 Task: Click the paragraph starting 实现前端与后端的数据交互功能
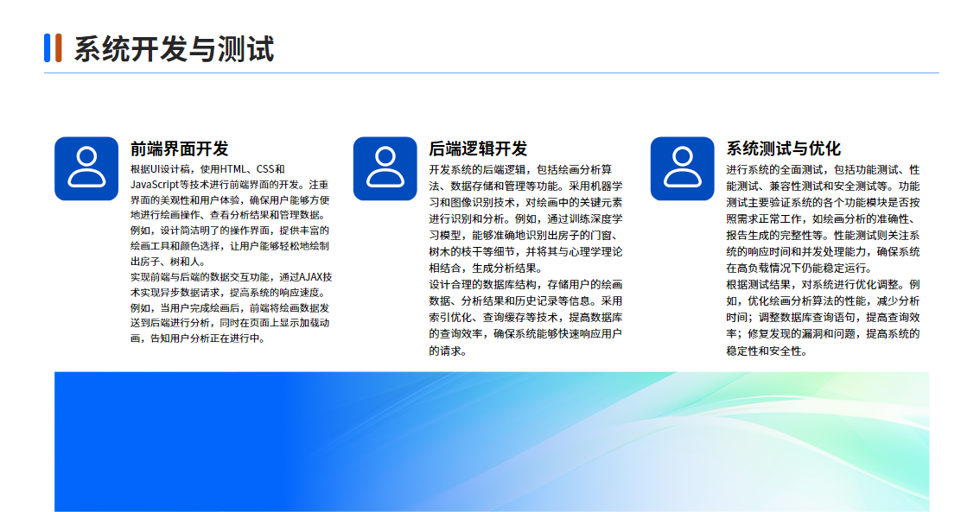pos(232,308)
